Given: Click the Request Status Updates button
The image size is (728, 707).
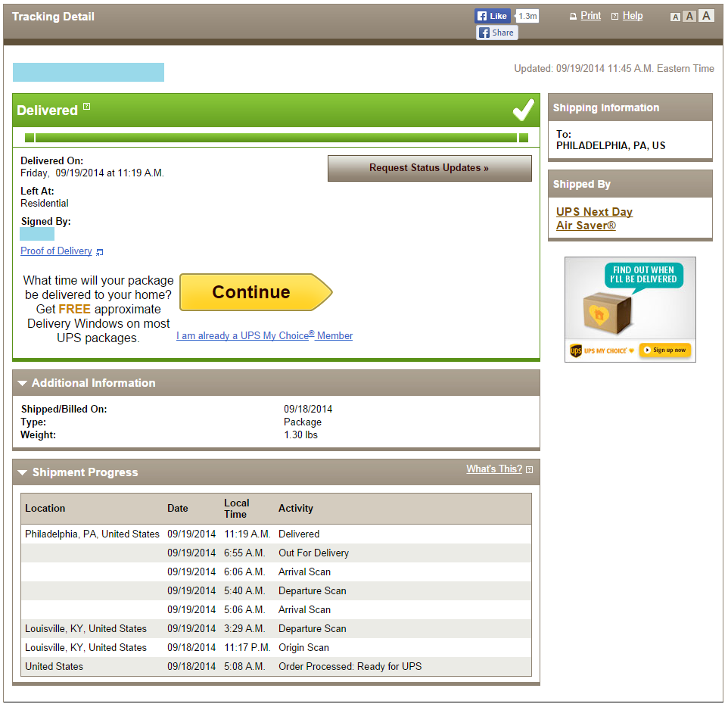Looking at the screenshot, I should [x=430, y=168].
